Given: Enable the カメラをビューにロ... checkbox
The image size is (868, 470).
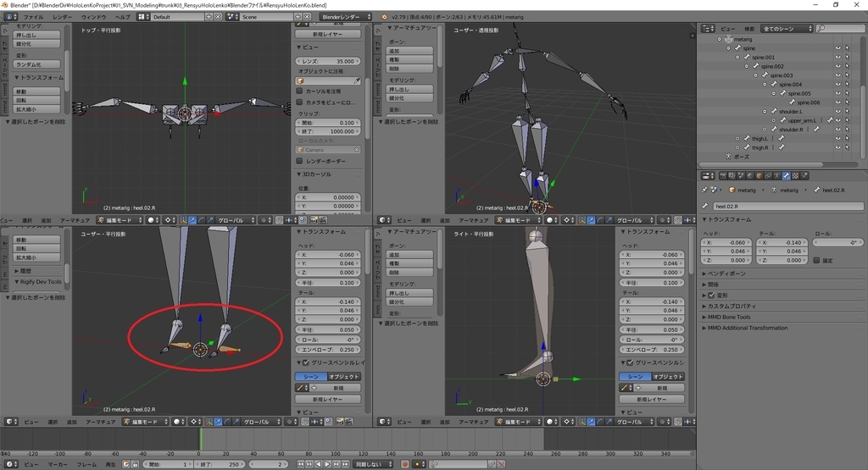Looking at the screenshot, I should click(x=299, y=102).
